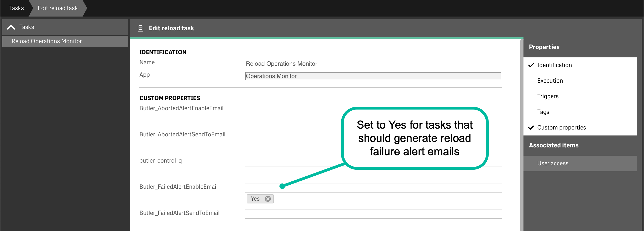This screenshot has width=644, height=231.
Task: Toggle Execution property section
Action: 580,81
